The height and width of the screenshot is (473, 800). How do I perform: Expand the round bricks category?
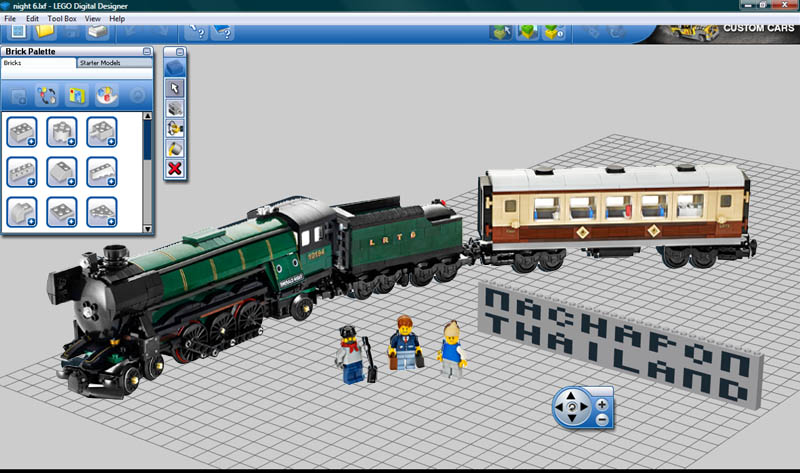(x=62, y=132)
